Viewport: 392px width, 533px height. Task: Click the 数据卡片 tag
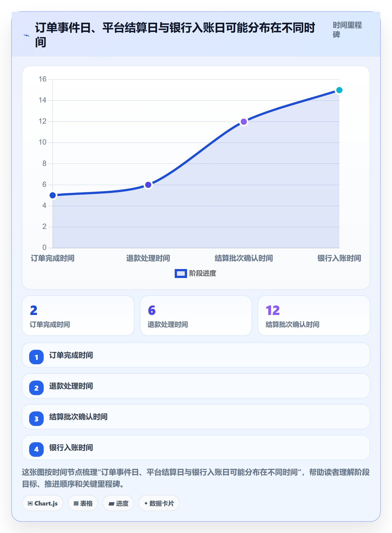click(159, 503)
